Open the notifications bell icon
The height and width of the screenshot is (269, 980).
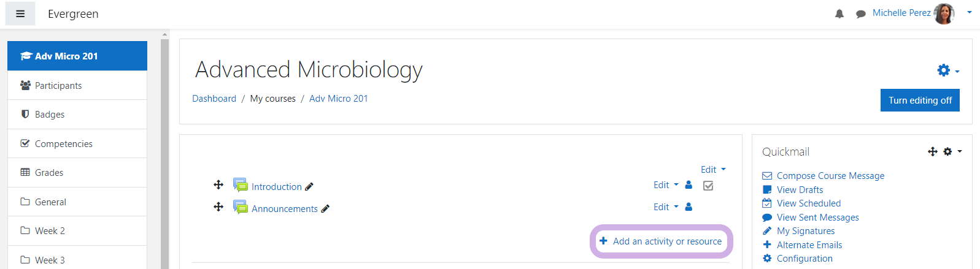pos(839,13)
